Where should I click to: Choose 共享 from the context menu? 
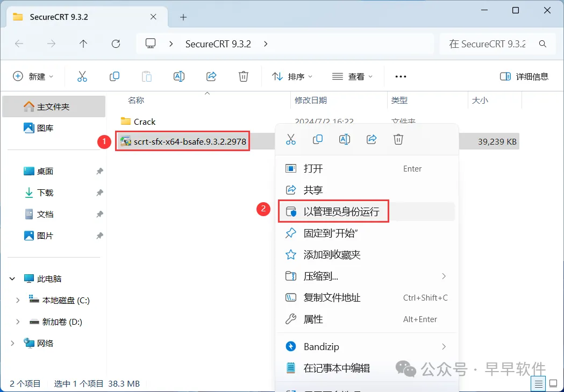click(367, 190)
